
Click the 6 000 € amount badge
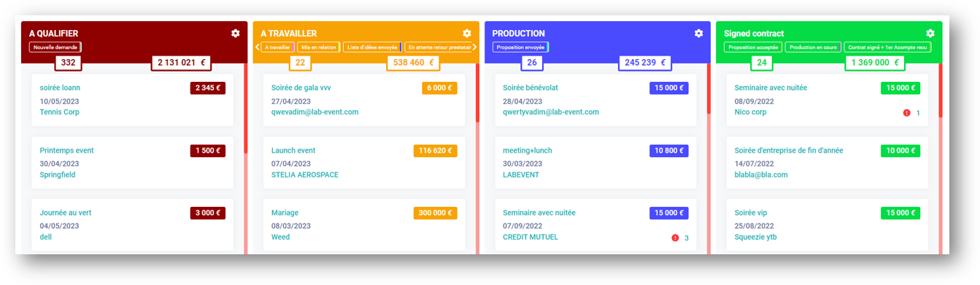(x=439, y=88)
